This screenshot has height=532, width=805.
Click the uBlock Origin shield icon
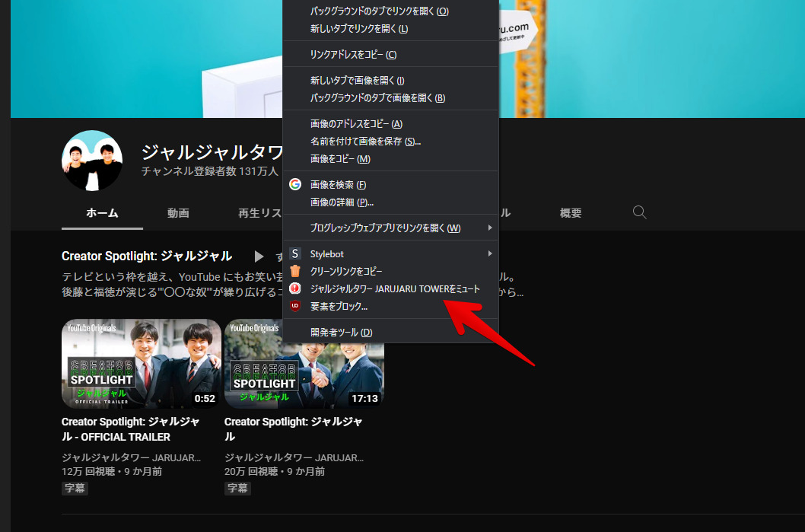tap(295, 306)
